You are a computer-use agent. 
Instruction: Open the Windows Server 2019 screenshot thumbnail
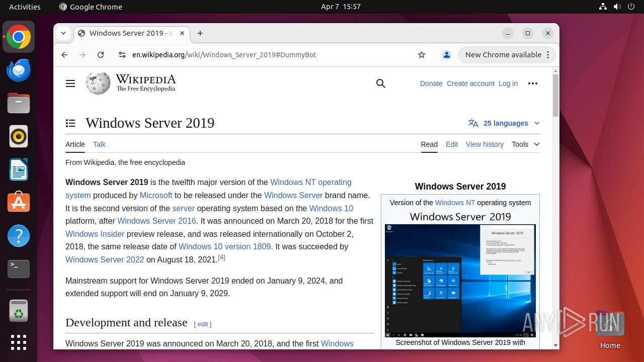tap(460, 281)
